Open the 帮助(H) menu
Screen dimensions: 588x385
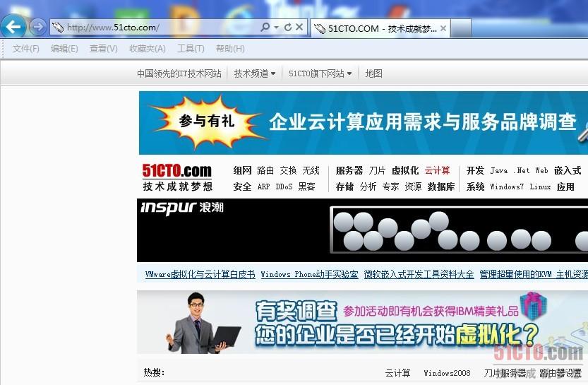(230, 49)
